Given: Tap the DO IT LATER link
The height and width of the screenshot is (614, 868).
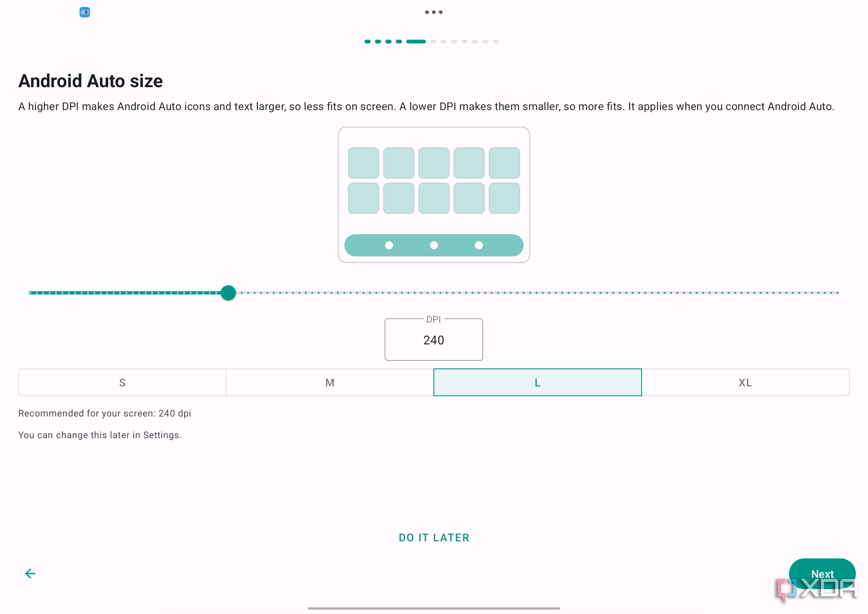Looking at the screenshot, I should [434, 538].
